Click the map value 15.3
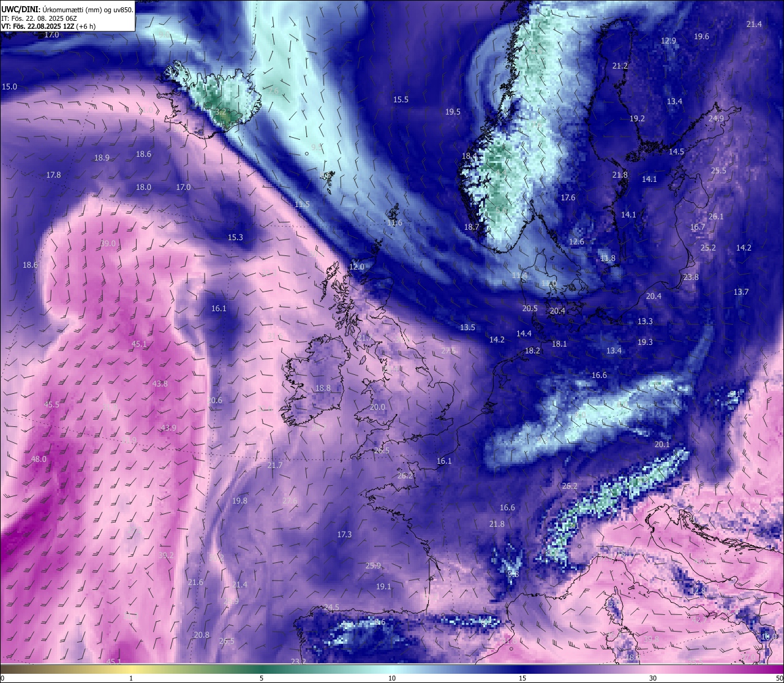This screenshot has height=683, width=784. [235, 238]
